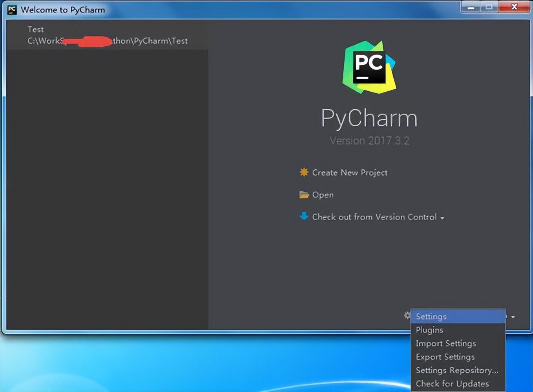Expand the Get Help dropdown arrow
Screen dimensions: 533x392
click(x=513, y=317)
